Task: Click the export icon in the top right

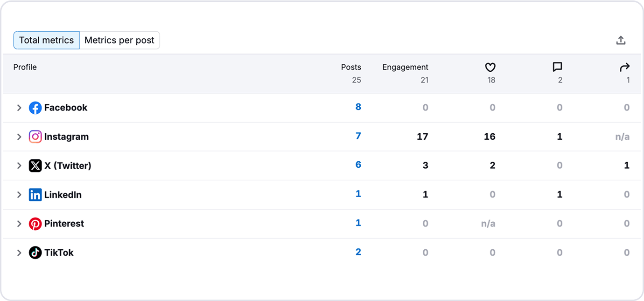Action: [x=621, y=40]
